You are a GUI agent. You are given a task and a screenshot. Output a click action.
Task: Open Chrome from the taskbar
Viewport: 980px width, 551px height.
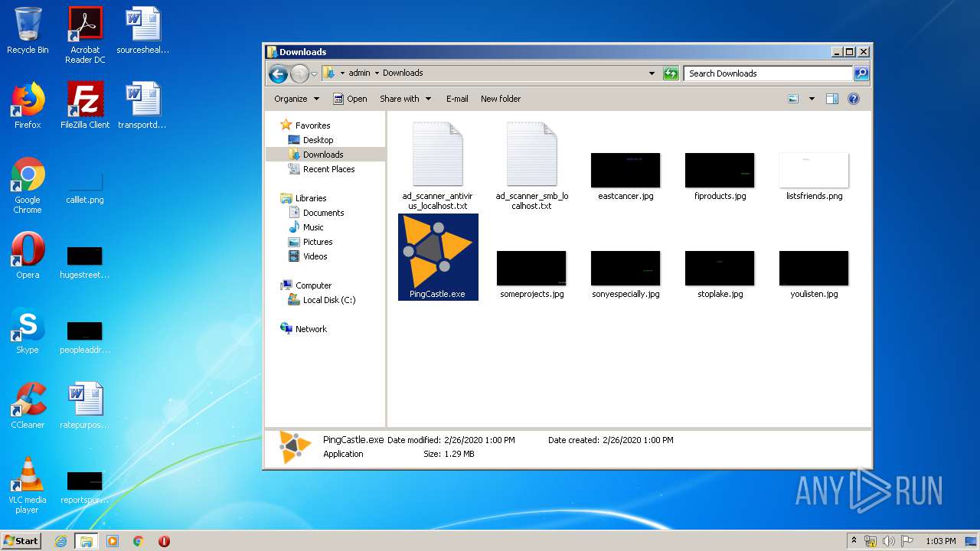point(139,541)
